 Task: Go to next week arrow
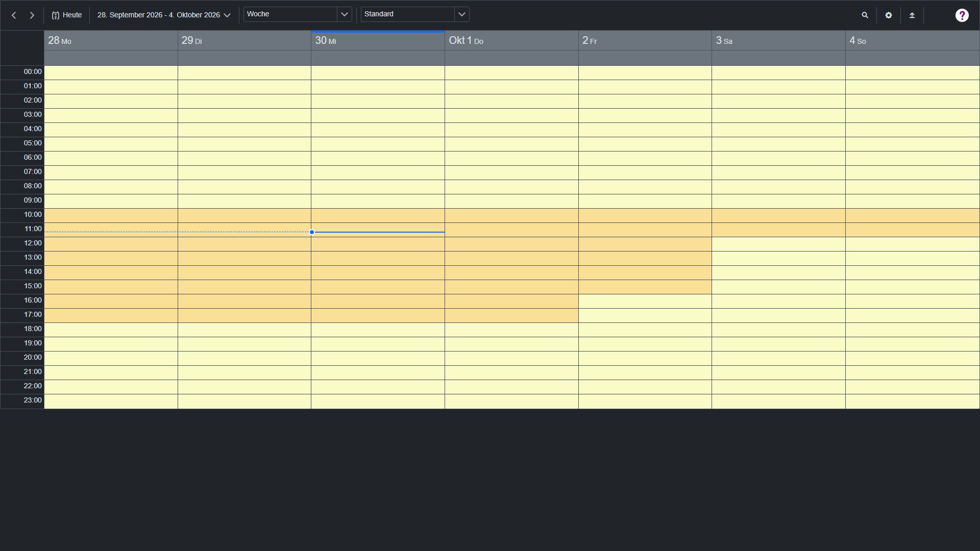click(x=32, y=15)
